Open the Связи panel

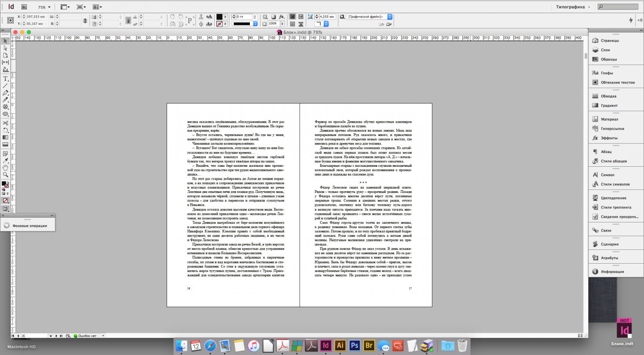pyautogui.click(x=606, y=231)
